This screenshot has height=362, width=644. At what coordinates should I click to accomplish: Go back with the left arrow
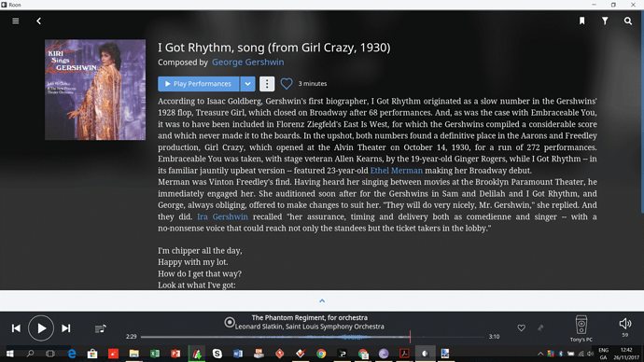(x=38, y=21)
